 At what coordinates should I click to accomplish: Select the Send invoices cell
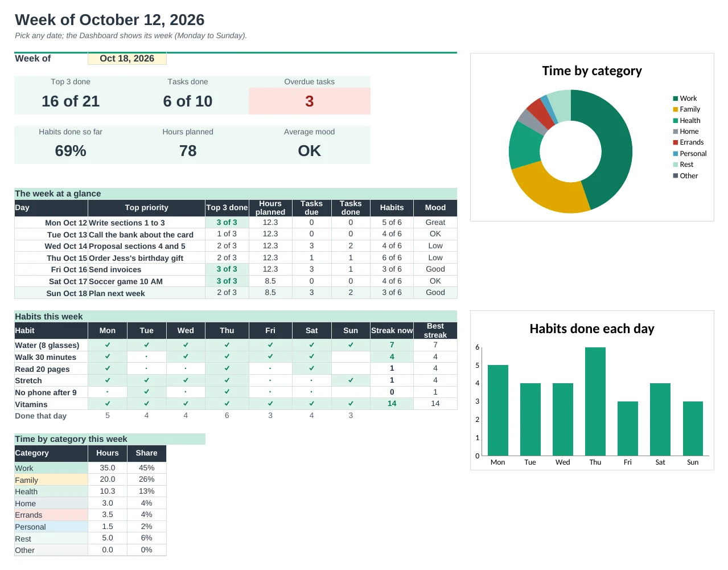pyautogui.click(x=147, y=269)
